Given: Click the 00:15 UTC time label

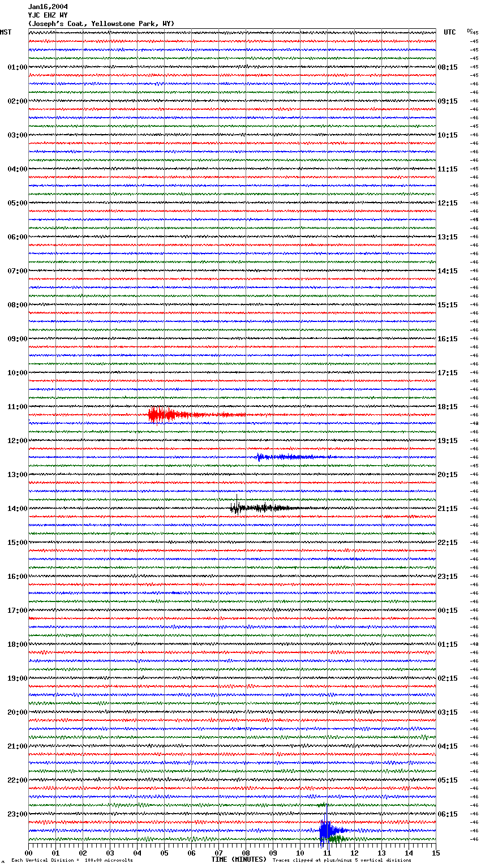Looking at the screenshot, I should (x=448, y=611).
